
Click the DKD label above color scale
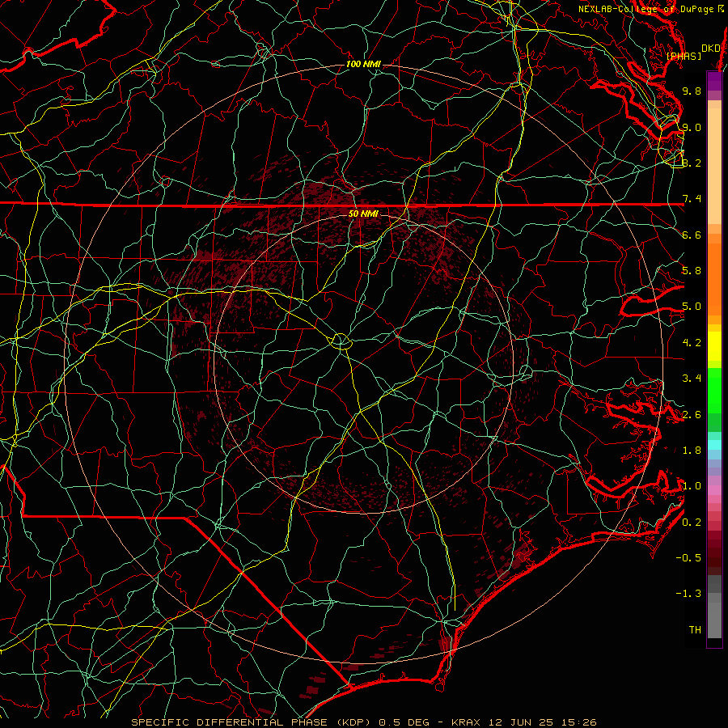coord(710,48)
